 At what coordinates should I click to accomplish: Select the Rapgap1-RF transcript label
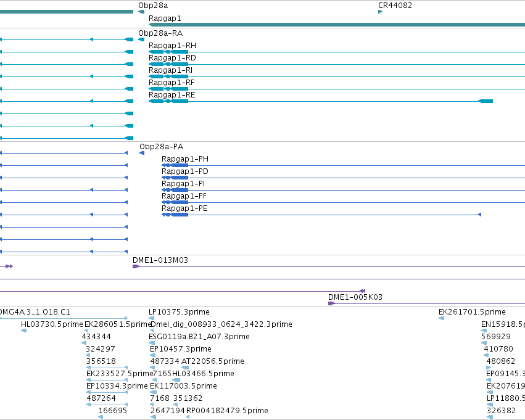click(172, 83)
